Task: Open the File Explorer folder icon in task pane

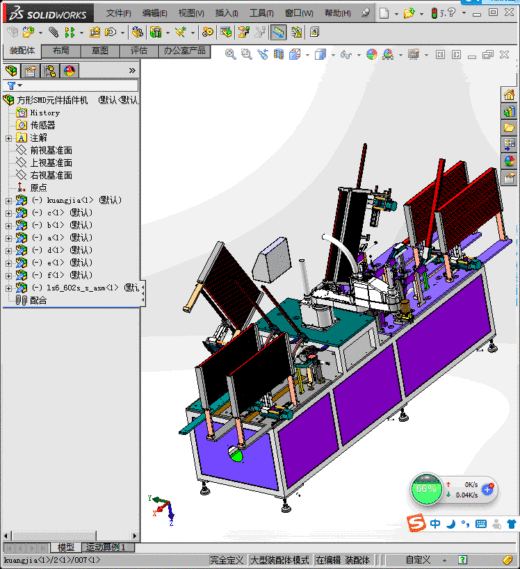Action: [x=509, y=128]
